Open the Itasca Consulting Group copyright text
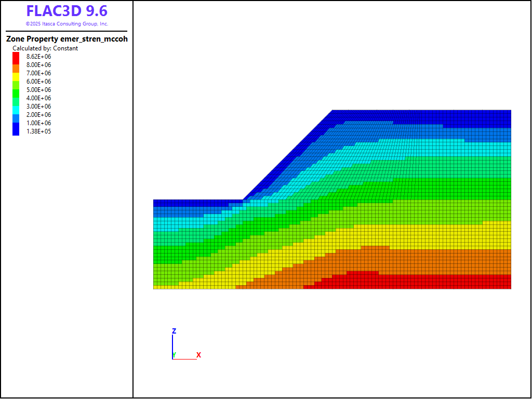The height and width of the screenshot is (399, 532). coord(67,24)
